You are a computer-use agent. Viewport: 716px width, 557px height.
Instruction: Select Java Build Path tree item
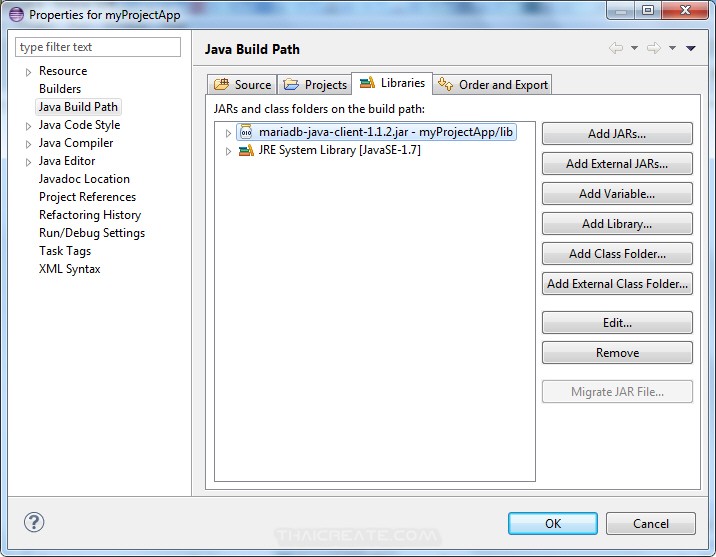tap(78, 107)
